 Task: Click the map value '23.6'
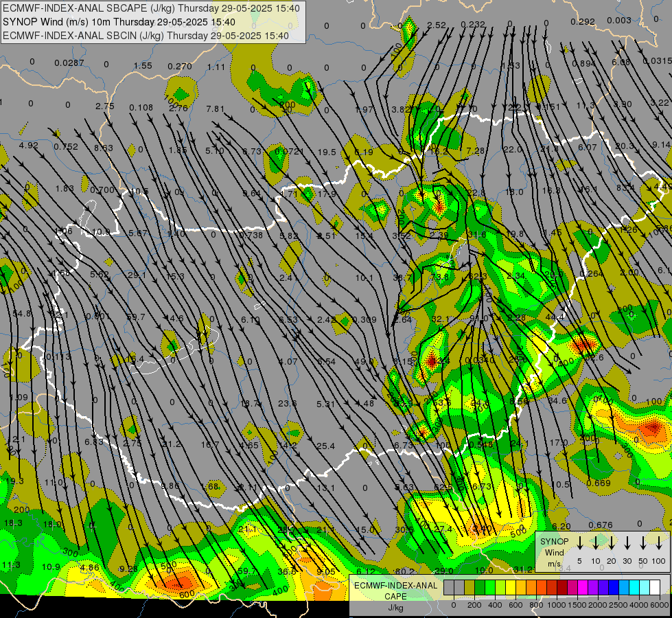[287, 404]
